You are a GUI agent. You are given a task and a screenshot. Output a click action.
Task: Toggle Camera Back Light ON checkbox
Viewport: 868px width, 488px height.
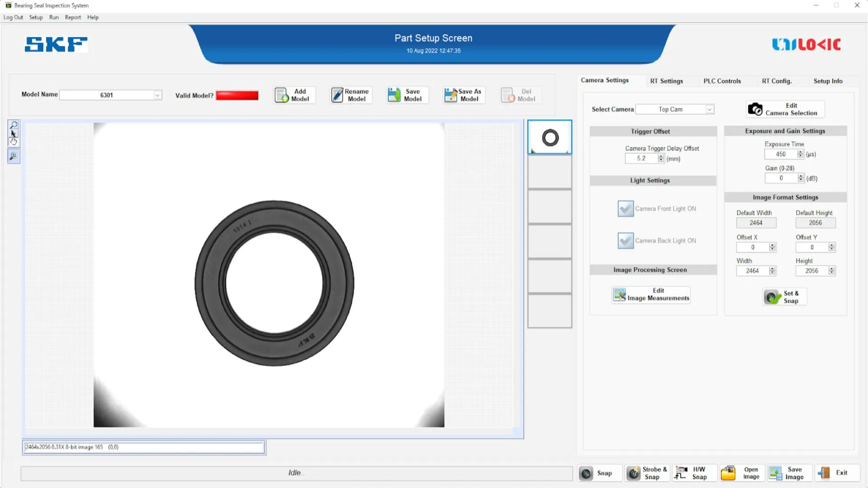626,241
